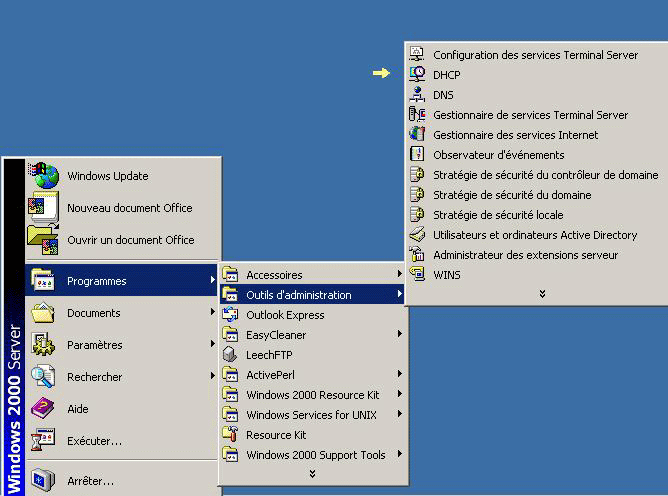Screen dimensions: 668x496
Task: Open the Windows 2000 Resource Kit submenu arrow
Action: coord(400,394)
